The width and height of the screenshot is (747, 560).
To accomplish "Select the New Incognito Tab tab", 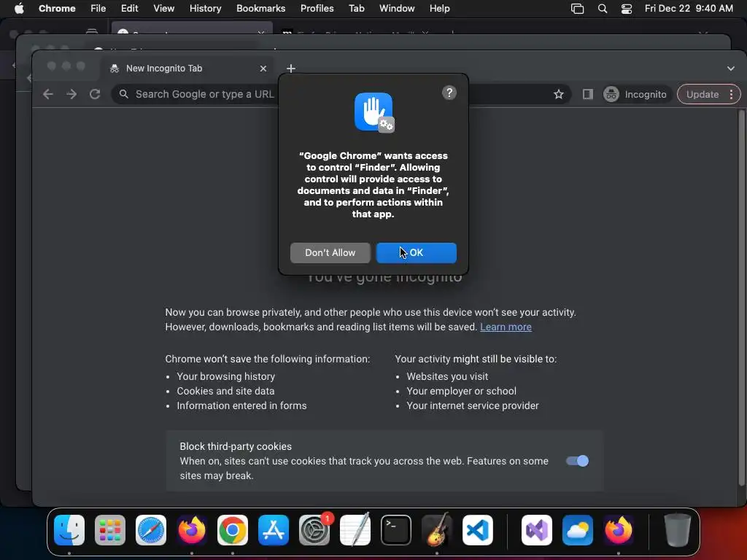I will pyautogui.click(x=186, y=69).
